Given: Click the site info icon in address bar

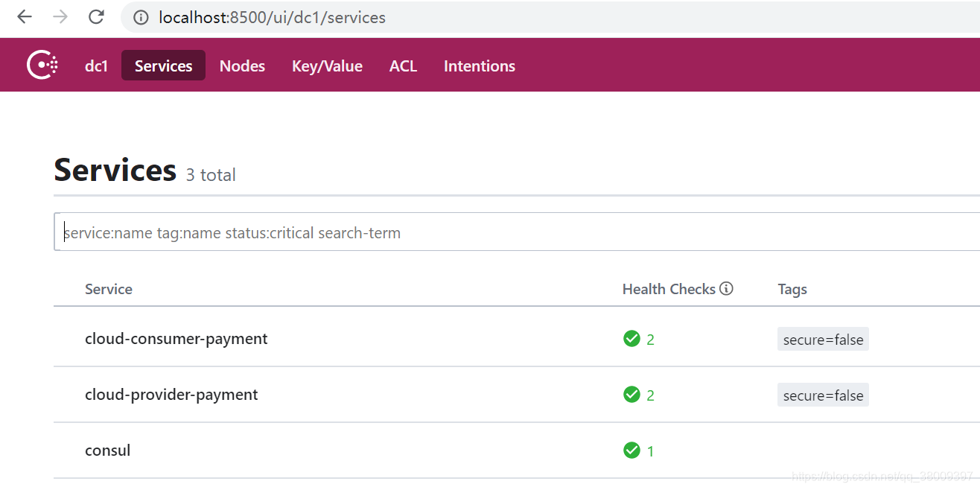Looking at the screenshot, I should coord(141,17).
